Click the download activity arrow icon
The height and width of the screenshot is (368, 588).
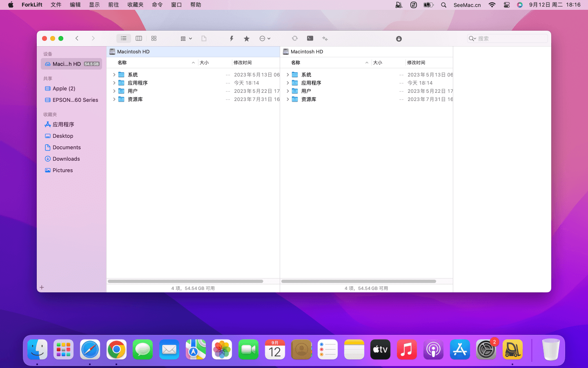(399, 39)
